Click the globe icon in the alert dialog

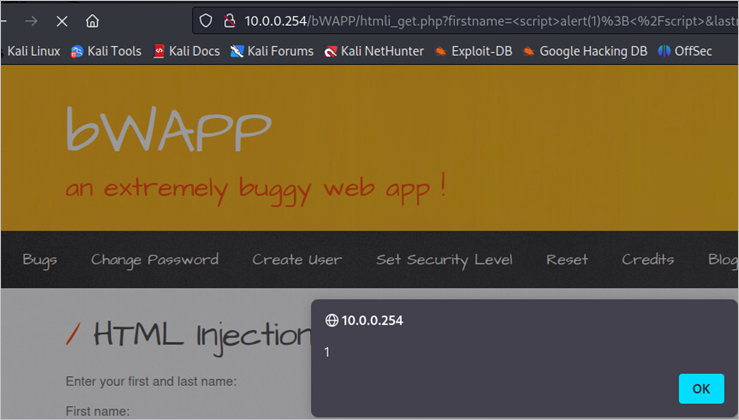tap(332, 321)
